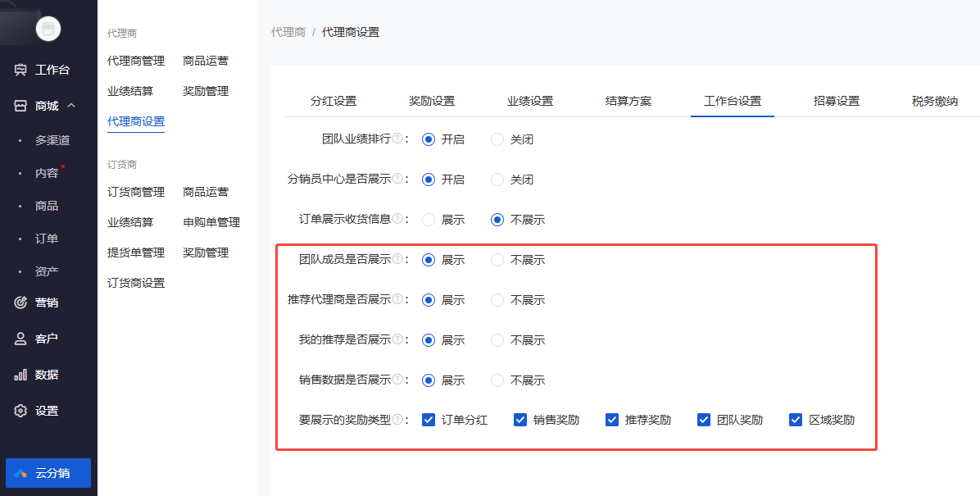The width and height of the screenshot is (980, 496).
Task: Click the 云分销 button at bottom
Action: click(x=48, y=473)
